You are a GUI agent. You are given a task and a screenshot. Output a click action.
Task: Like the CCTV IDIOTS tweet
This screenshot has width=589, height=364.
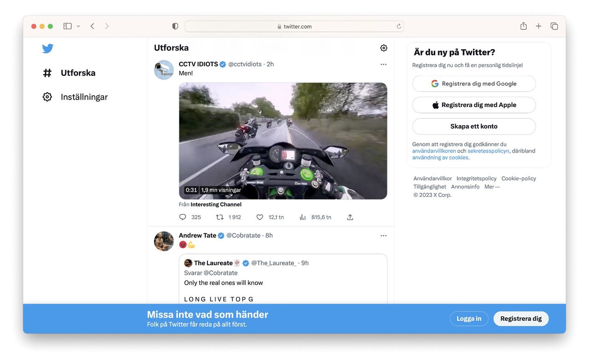(x=260, y=217)
